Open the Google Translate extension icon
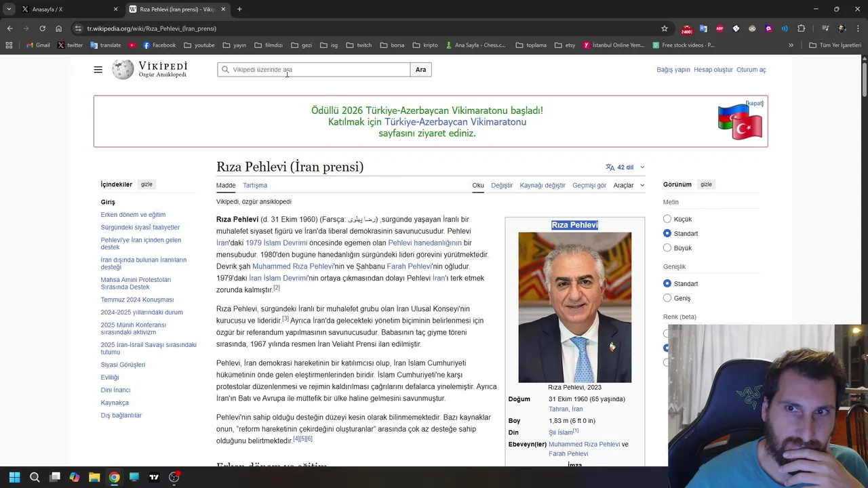Screen dimensions: 868x488 [x=703, y=28]
